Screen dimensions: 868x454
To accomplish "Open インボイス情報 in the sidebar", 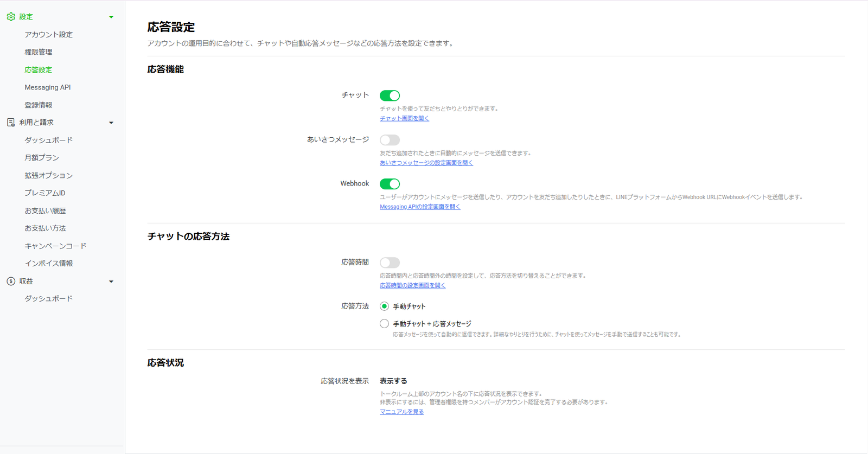I will (48, 264).
